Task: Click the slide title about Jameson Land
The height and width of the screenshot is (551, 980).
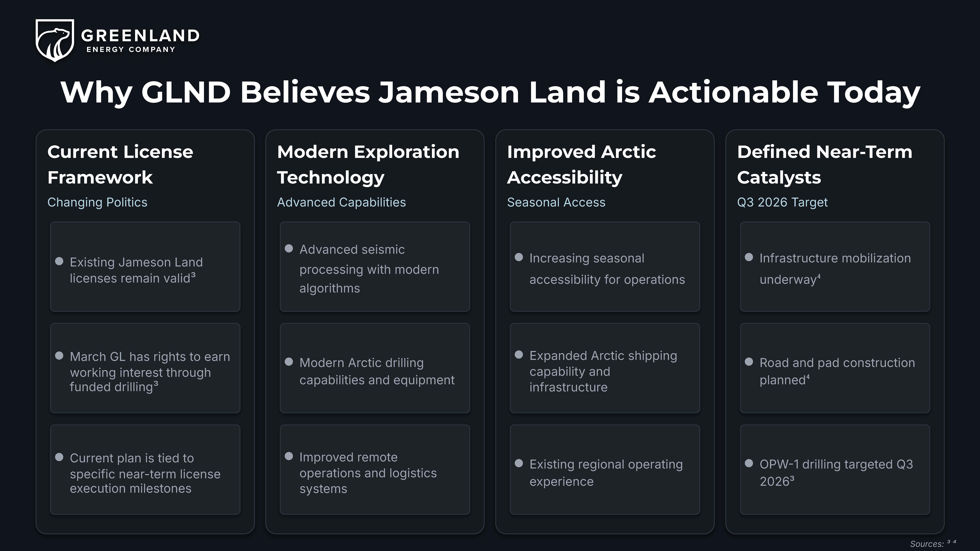Action: click(x=490, y=92)
